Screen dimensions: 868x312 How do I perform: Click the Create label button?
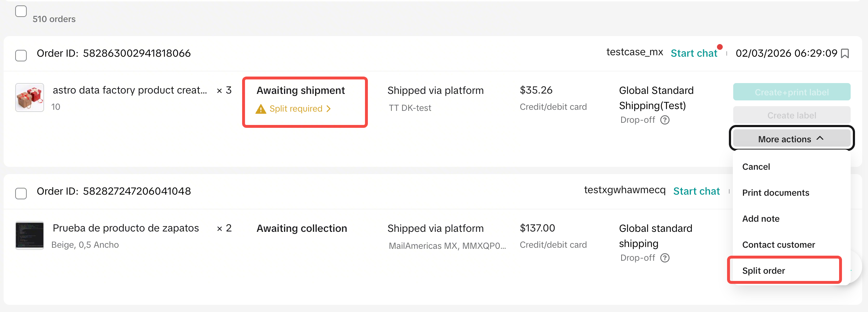tap(791, 116)
